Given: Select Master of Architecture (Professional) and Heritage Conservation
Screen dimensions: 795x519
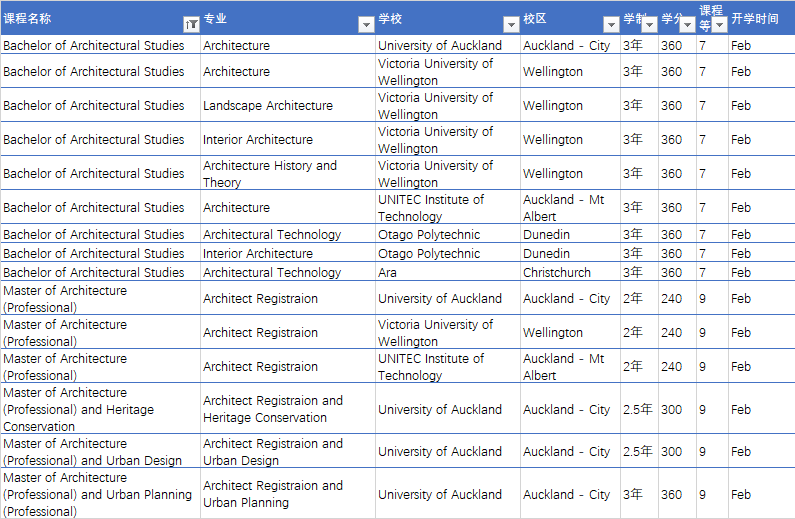Looking at the screenshot, I should coord(79,410).
